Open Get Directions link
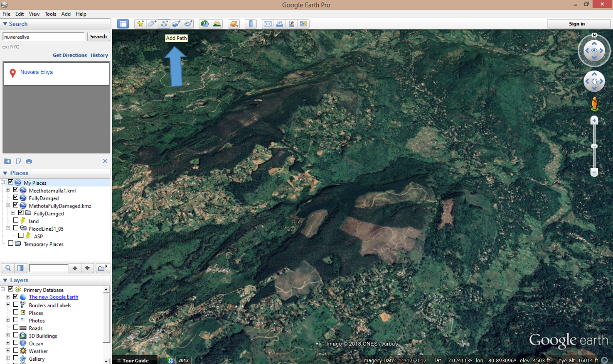 pos(69,55)
